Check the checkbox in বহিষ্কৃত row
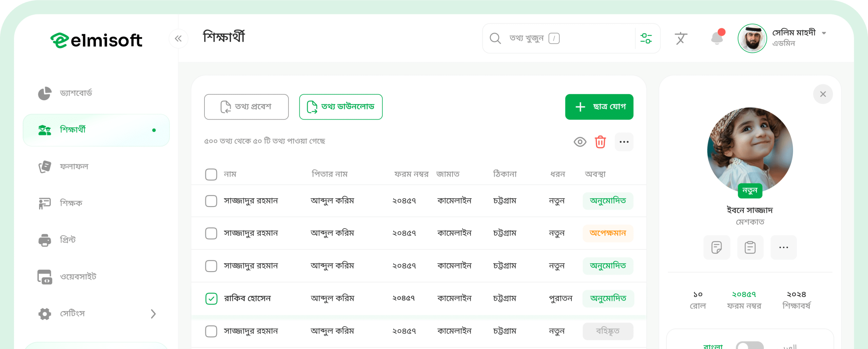Viewport: 868px width, 349px height. tap(211, 331)
